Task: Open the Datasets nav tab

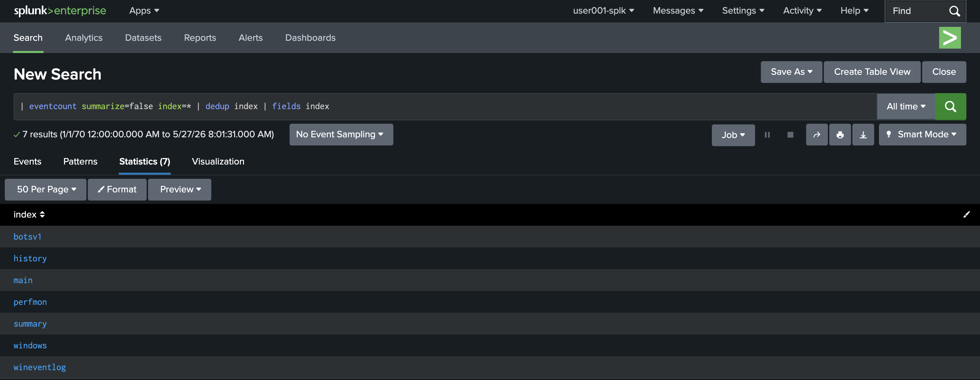Action: pyautogui.click(x=143, y=38)
